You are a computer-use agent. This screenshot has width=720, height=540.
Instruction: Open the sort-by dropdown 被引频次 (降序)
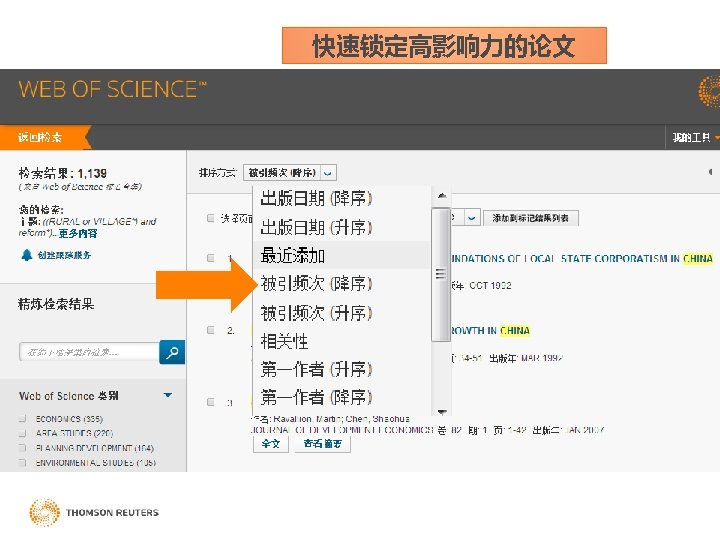point(290,173)
